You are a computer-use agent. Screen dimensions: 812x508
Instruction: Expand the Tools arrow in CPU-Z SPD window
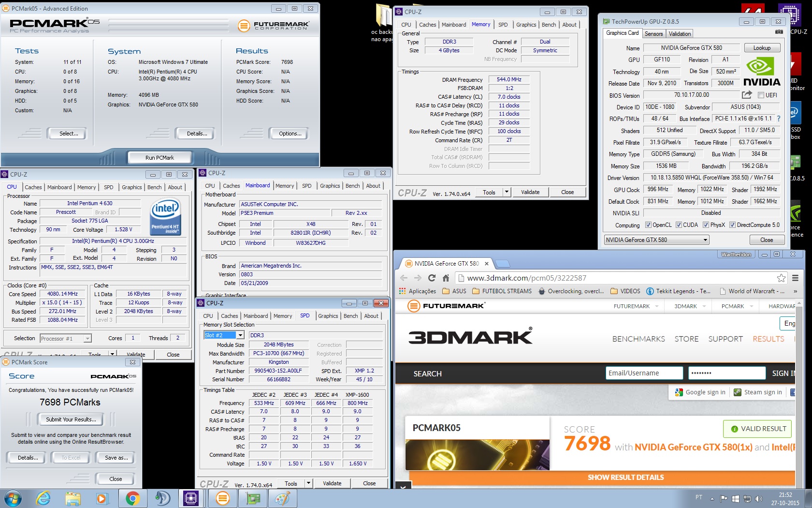click(309, 483)
